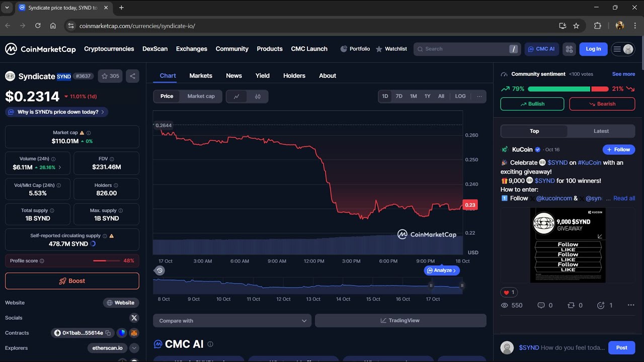Viewport: 644px width, 362px height.
Task: Click market cap info icon
Action: pos(89,133)
